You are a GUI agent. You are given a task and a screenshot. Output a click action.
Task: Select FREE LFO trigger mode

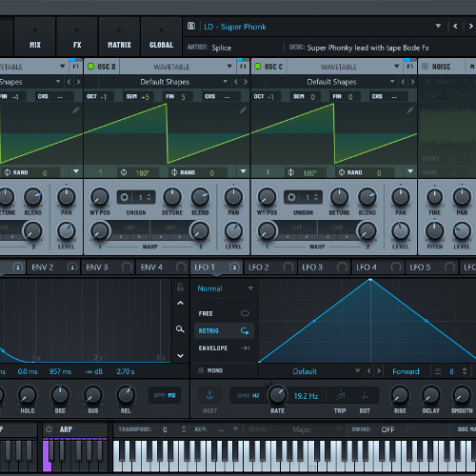click(224, 313)
